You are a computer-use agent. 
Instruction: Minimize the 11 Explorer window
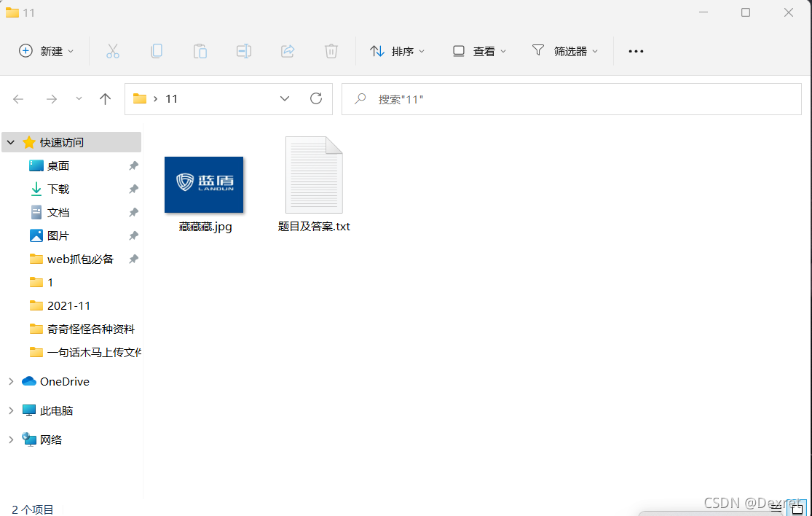click(x=703, y=12)
